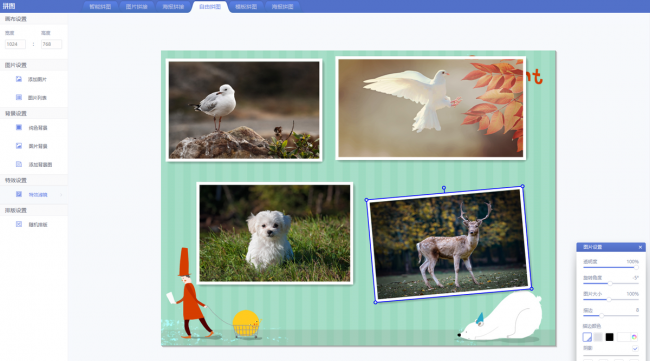The width and height of the screenshot is (650, 361).
Task: Select the gray stroke color swatch
Action: pyautogui.click(x=598, y=337)
